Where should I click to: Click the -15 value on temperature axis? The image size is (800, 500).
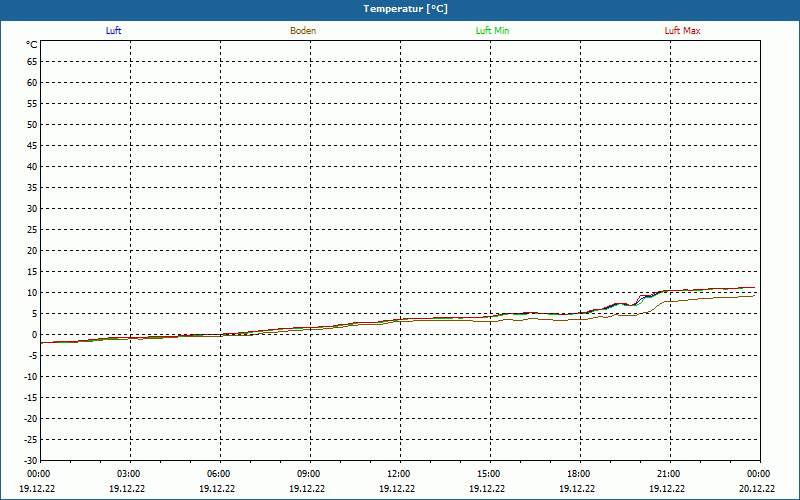(31, 397)
